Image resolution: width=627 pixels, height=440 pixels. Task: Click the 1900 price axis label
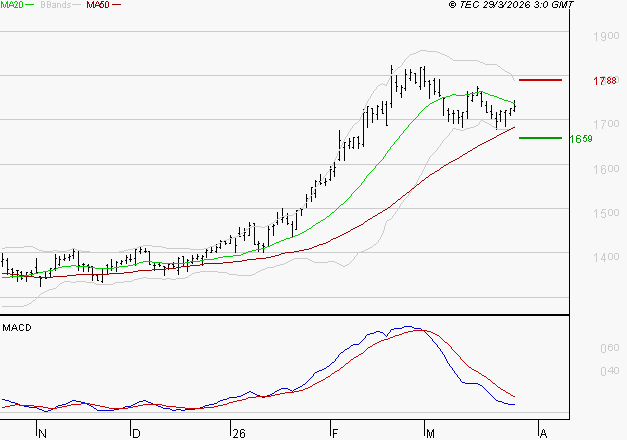606,36
